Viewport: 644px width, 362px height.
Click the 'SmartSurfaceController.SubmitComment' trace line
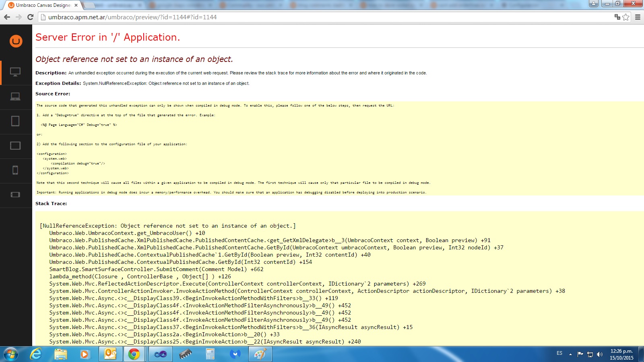tap(156, 269)
